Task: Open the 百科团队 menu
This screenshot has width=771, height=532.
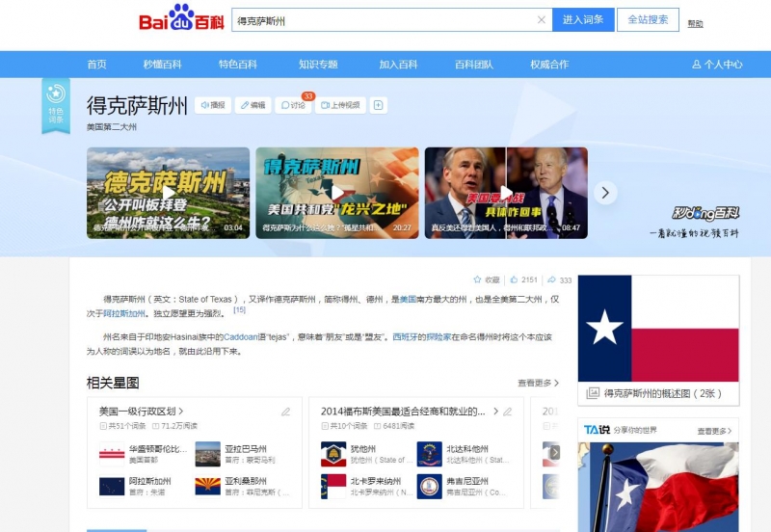Action: (x=474, y=65)
